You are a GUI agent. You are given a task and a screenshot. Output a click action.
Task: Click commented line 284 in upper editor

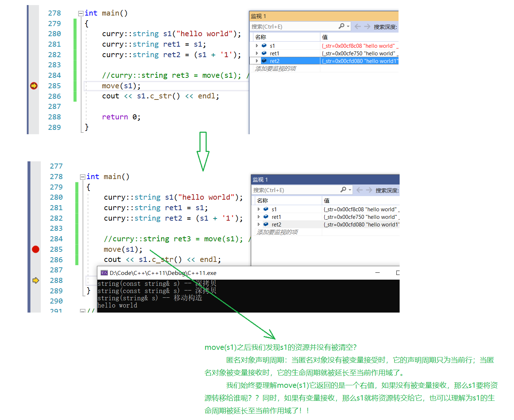pos(176,75)
